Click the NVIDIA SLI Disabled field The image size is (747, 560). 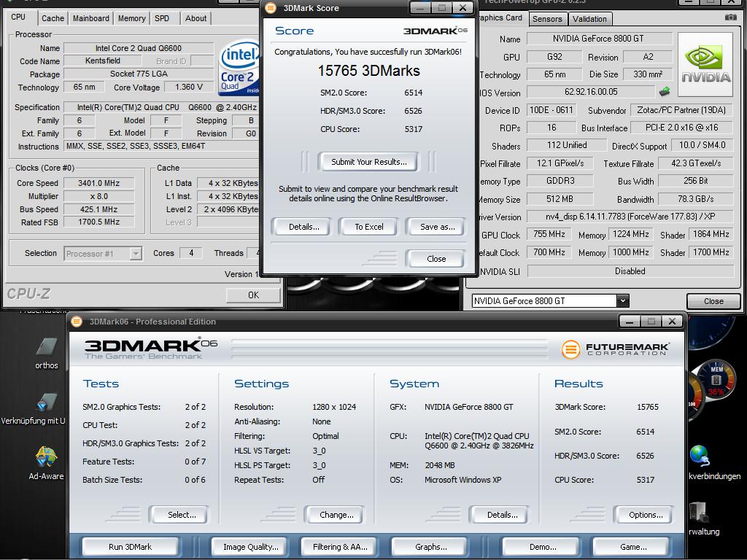[x=630, y=271]
